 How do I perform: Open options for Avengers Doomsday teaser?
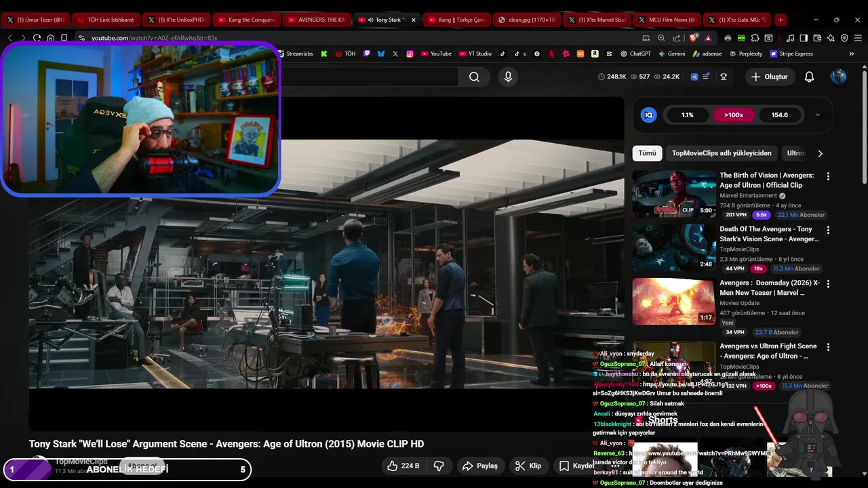(x=828, y=284)
